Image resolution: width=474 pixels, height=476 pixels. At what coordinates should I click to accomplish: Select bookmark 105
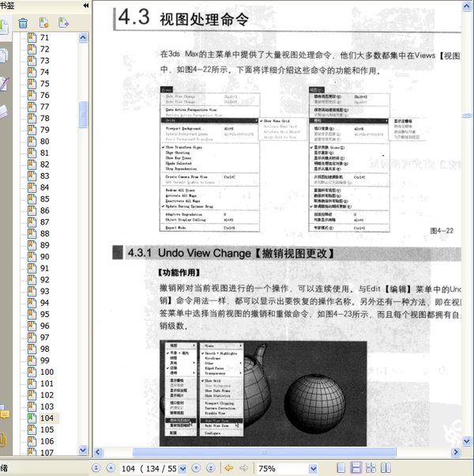[x=47, y=429]
